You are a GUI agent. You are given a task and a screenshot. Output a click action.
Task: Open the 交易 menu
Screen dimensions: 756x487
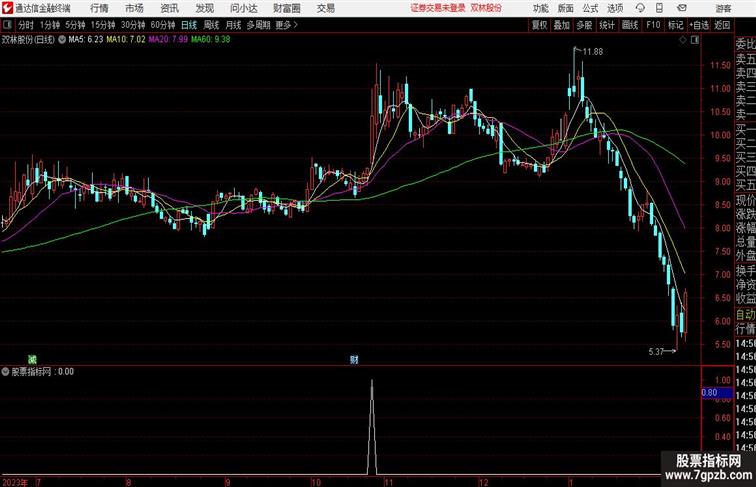[x=325, y=8]
